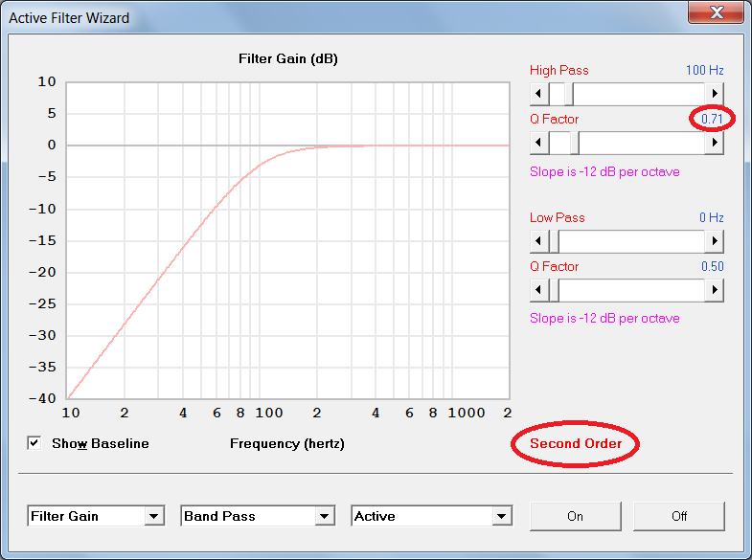Click right arrow of High Pass Q Factor slider
Screen dimensions: 752x560
coord(714,143)
